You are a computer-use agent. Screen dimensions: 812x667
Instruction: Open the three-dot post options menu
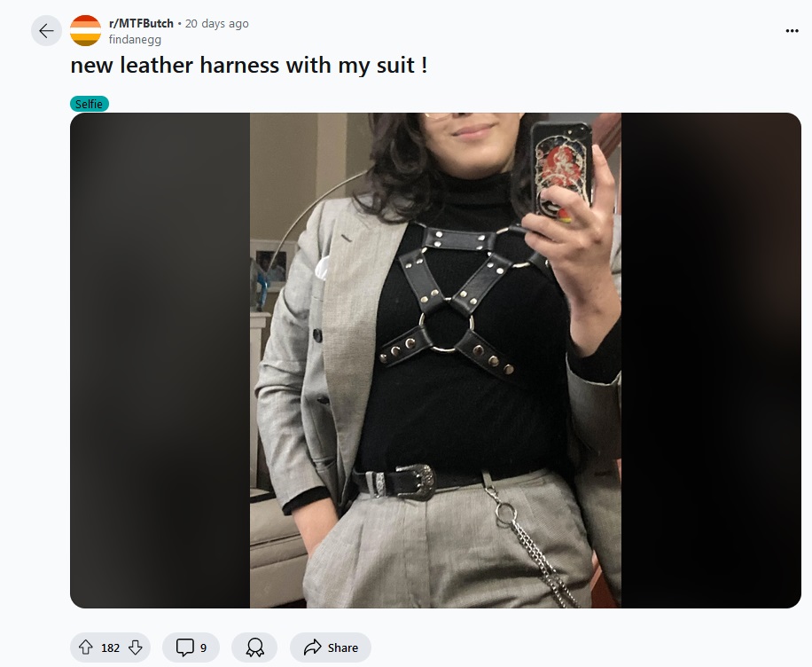pyautogui.click(x=792, y=31)
